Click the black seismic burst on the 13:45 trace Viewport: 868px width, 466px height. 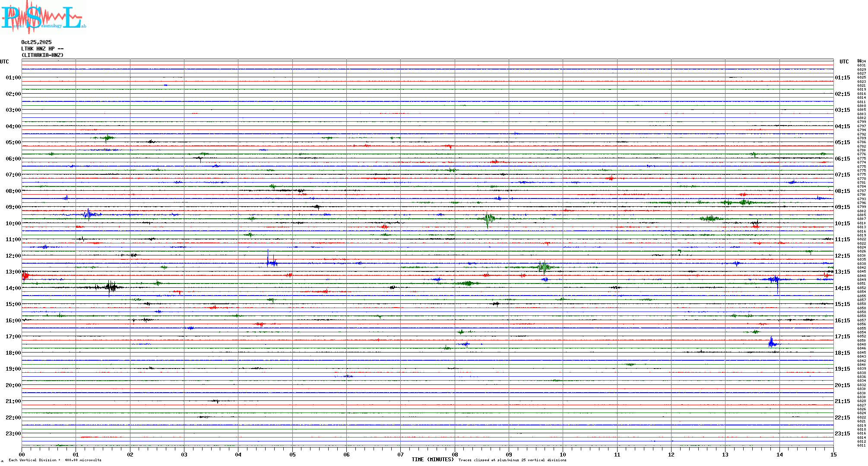pyautogui.click(x=111, y=287)
